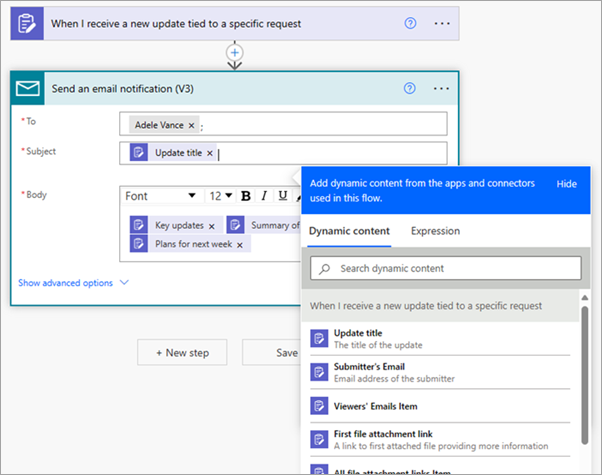Open help for Send an email notification

coord(409,88)
